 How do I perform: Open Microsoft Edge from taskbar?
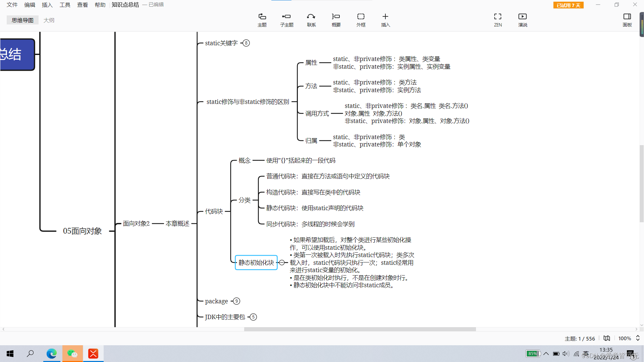point(52,354)
